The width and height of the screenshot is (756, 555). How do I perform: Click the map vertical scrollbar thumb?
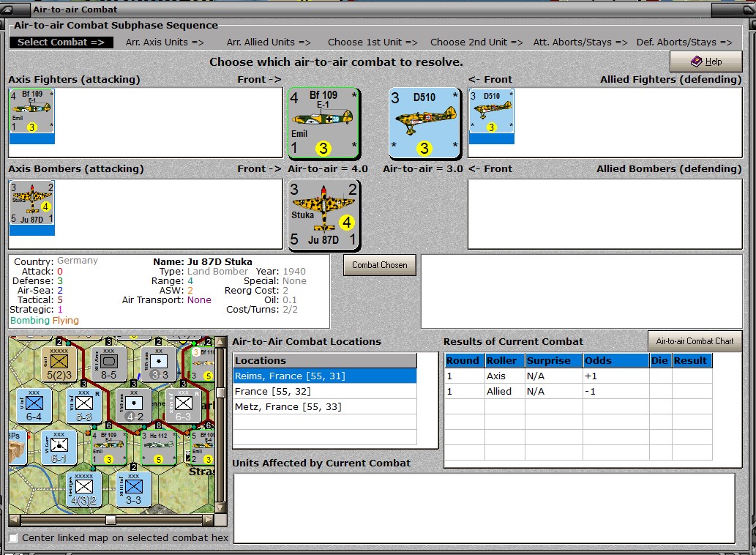click(x=221, y=392)
